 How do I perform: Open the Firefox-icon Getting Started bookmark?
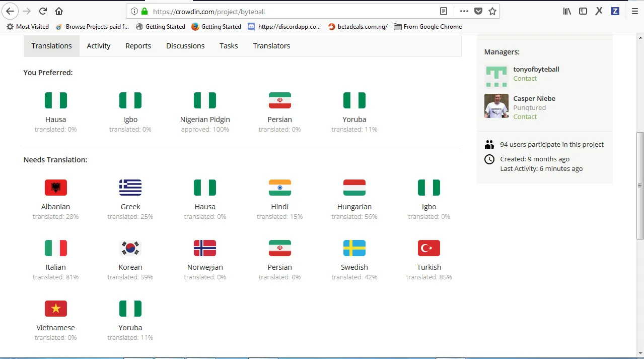pyautogui.click(x=217, y=27)
